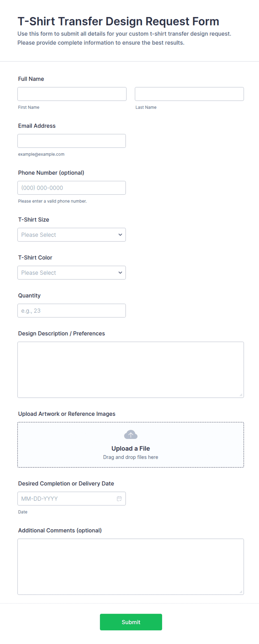Click the cloud upload icon
The height and width of the screenshot is (644, 259).
(131, 435)
